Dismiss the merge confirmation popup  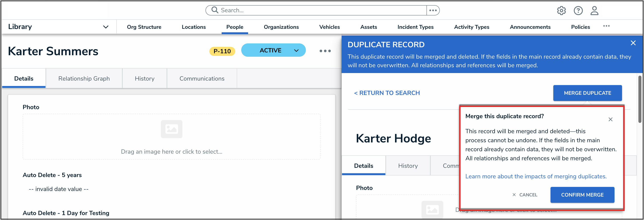610,119
